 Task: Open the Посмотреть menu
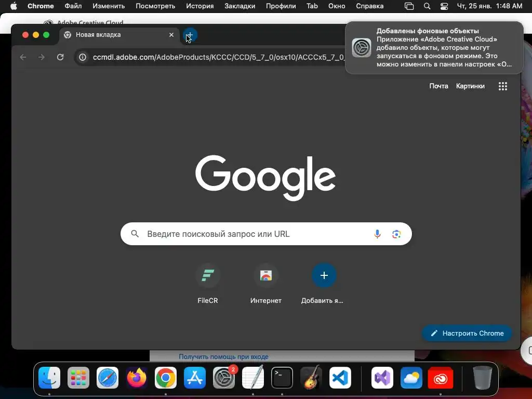point(155,6)
